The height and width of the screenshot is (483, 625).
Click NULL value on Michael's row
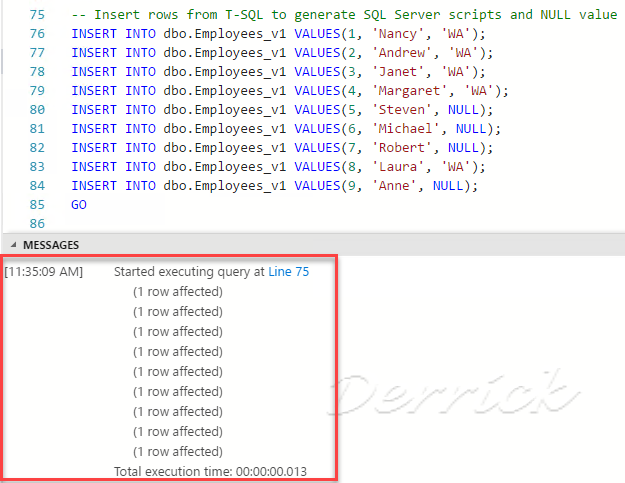(x=471, y=129)
